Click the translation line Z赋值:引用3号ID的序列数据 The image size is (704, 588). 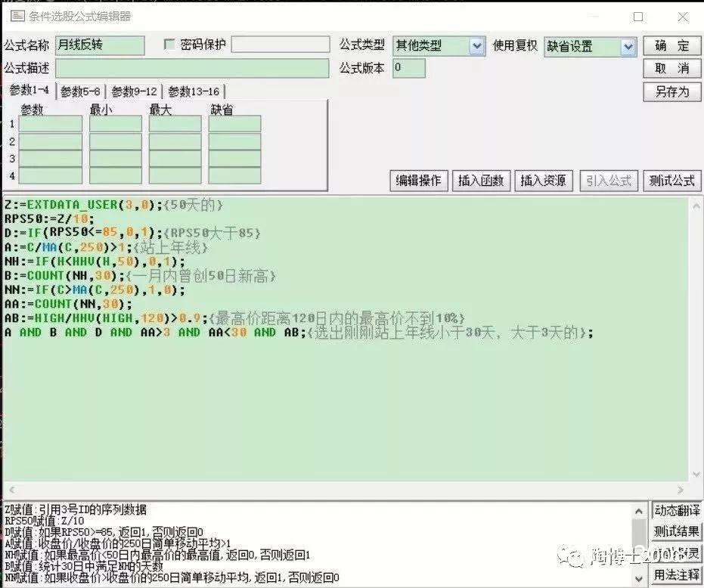pos(76,509)
